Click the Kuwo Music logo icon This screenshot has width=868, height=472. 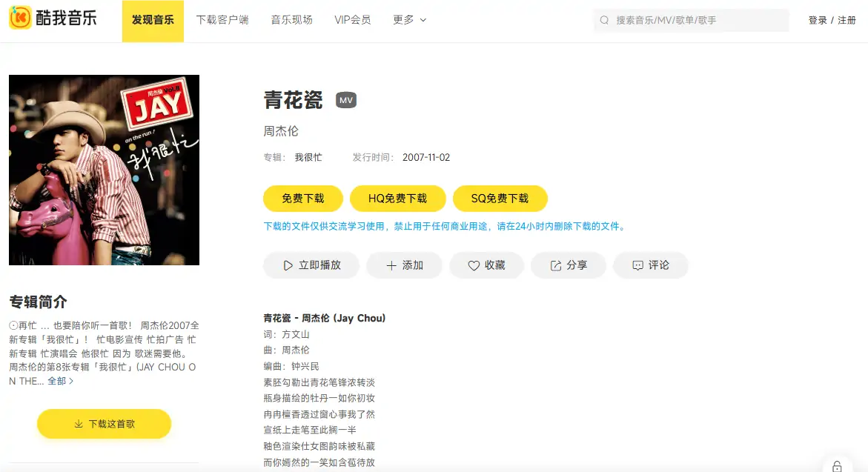(x=21, y=18)
